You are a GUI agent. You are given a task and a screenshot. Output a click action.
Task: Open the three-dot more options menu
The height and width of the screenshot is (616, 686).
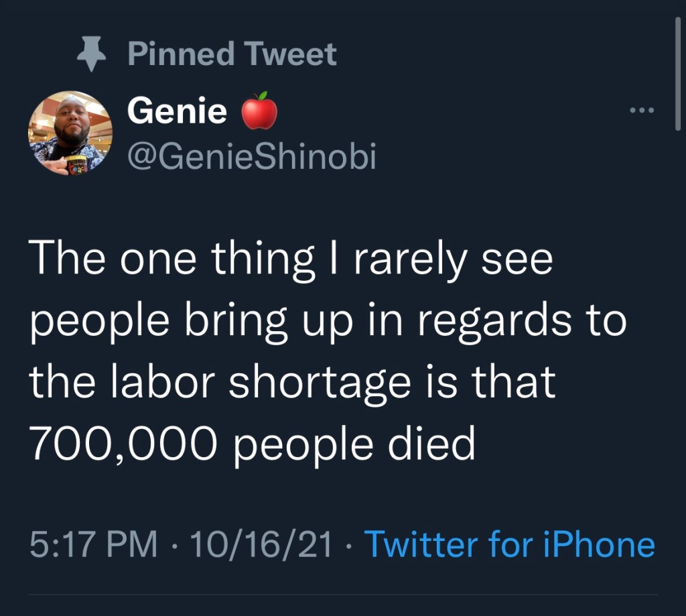click(x=642, y=110)
